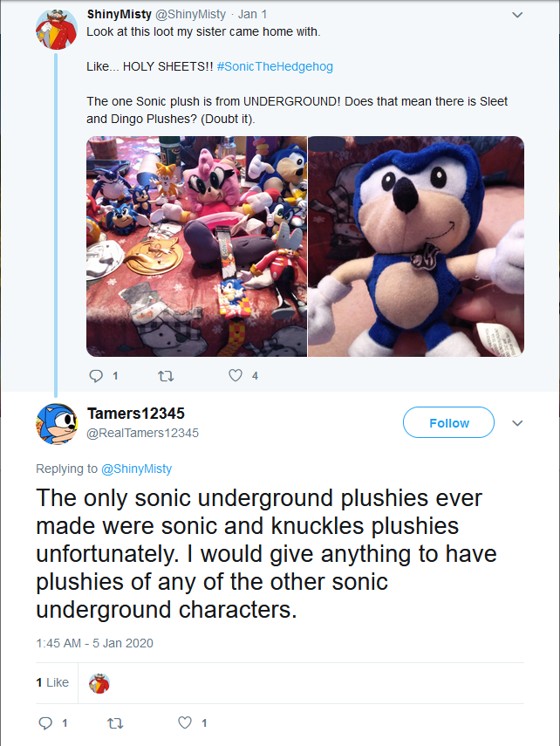Like ShinyMisty's tweet with 4 likes

pyautogui.click(x=235, y=376)
